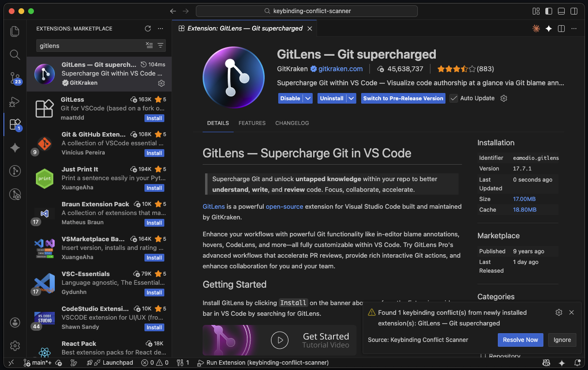Open Run and Debug view
The width and height of the screenshot is (588, 370).
click(15, 101)
